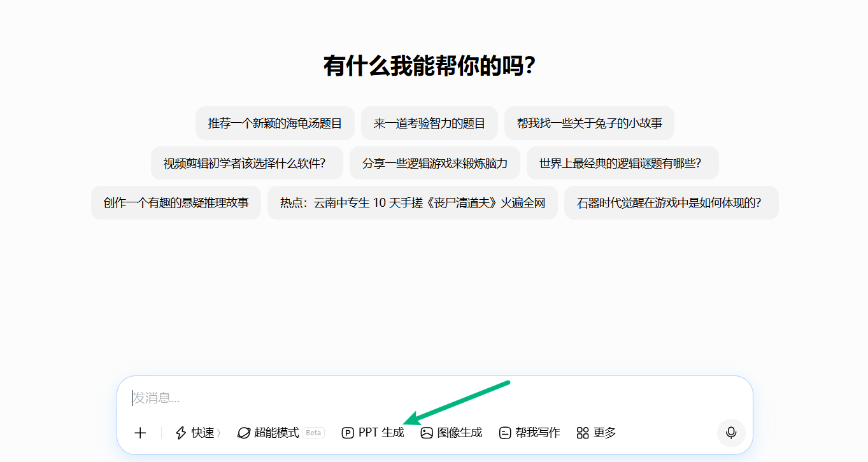This screenshot has height=462, width=868.
Task: Click the Beta badge next to 超能模式
Action: pos(313,433)
